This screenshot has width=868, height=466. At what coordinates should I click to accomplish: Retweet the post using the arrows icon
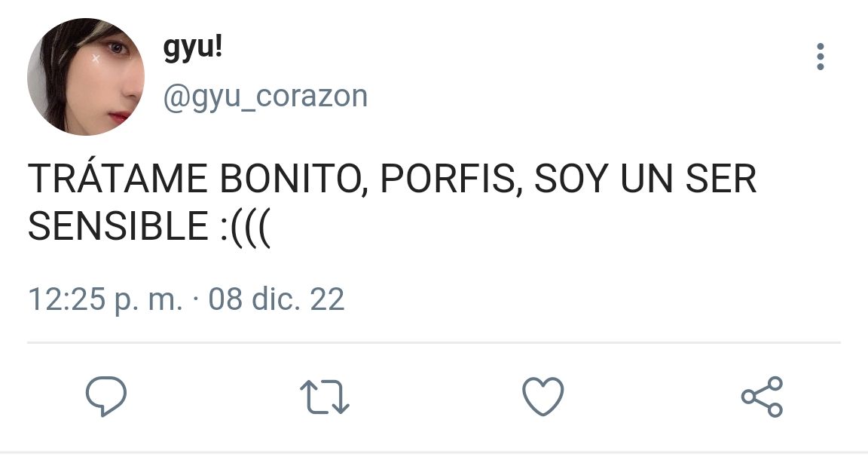(x=325, y=397)
